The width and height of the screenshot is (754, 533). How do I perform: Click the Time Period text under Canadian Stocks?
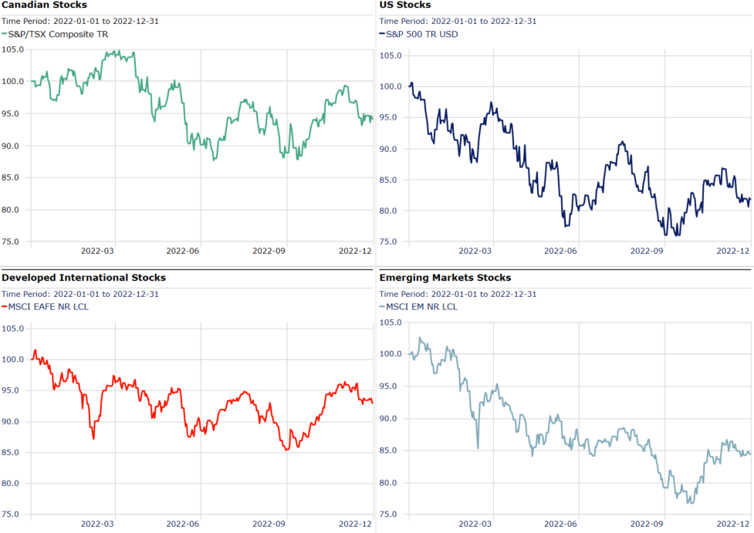tap(80, 20)
